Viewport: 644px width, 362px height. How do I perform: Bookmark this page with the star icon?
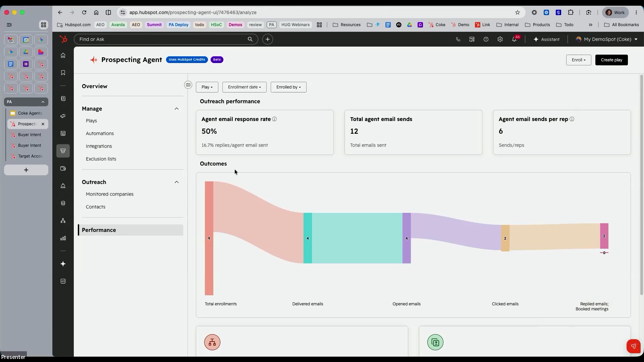(x=518, y=12)
